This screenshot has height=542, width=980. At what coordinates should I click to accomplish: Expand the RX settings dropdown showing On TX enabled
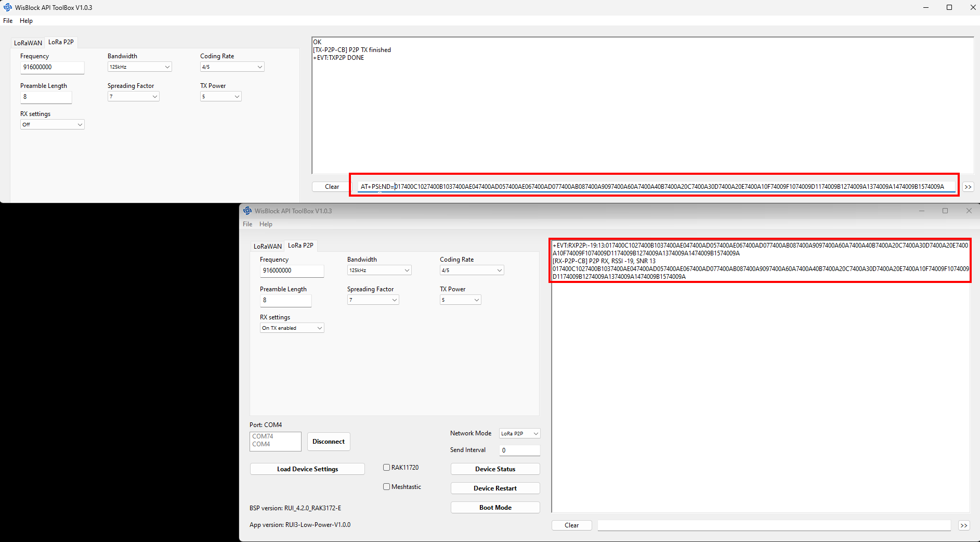(x=292, y=328)
